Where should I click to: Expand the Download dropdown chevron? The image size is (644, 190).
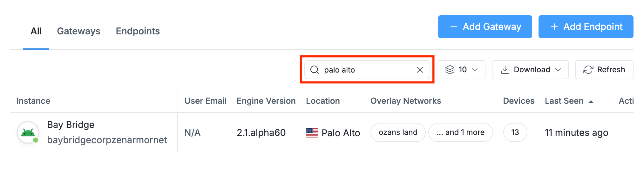coord(558,70)
